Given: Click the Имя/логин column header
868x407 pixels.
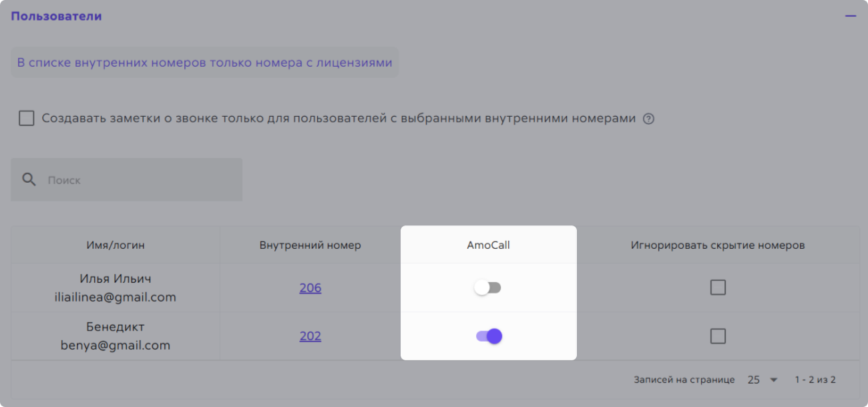Looking at the screenshot, I should pyautogui.click(x=116, y=245).
